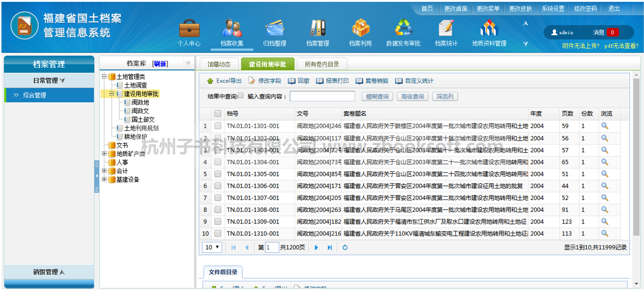This screenshot has height=292, width=644.
Task: Switch to the 所有卷内目录 tab
Action: pyautogui.click(x=322, y=64)
